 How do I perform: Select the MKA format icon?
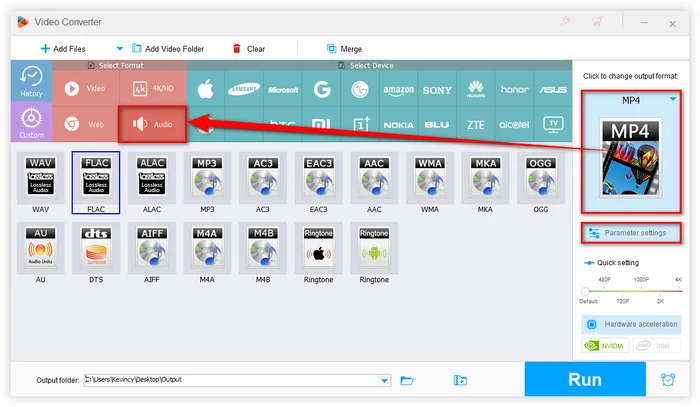(x=485, y=178)
